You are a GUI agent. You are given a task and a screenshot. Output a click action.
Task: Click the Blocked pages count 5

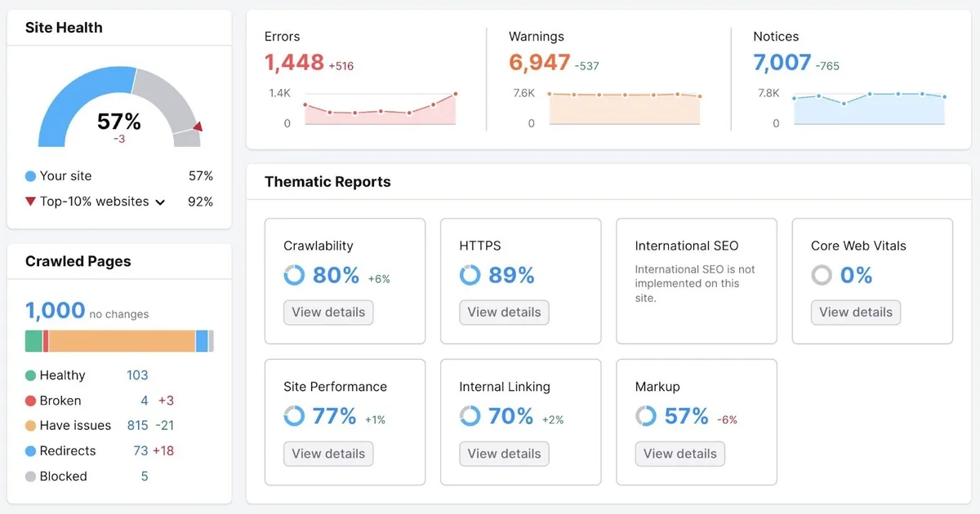click(145, 476)
